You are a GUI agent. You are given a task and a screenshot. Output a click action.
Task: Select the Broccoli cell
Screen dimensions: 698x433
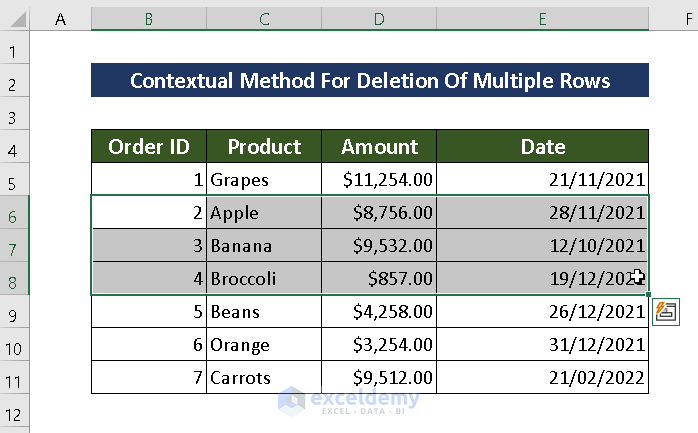point(264,278)
